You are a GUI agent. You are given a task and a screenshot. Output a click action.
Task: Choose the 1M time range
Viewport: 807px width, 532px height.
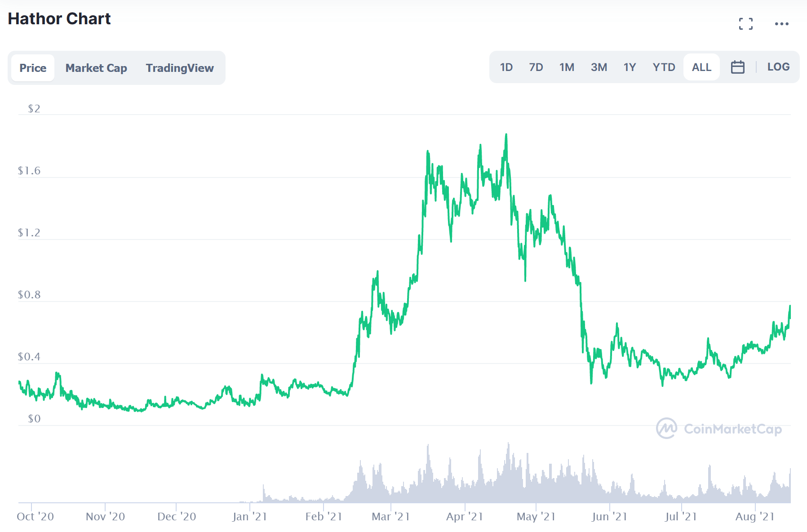567,67
